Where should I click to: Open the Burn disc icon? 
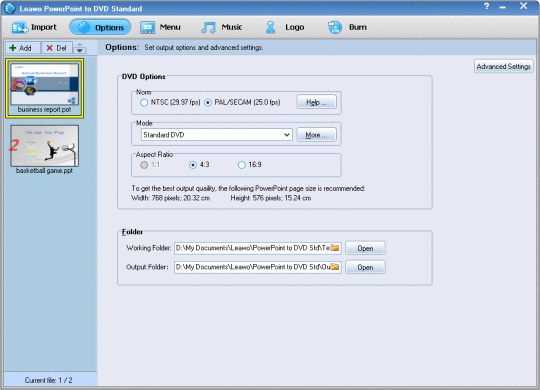click(335, 27)
